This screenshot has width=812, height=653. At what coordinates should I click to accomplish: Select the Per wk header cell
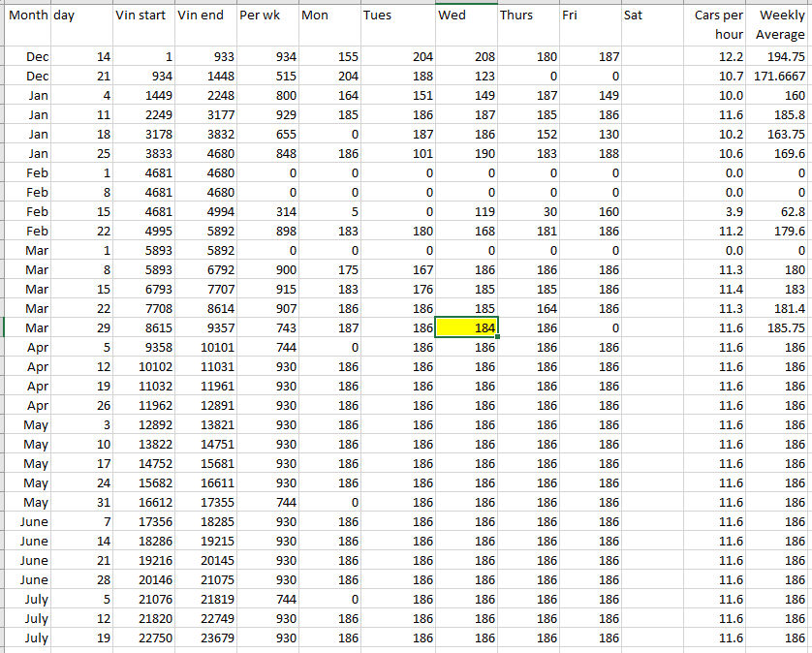coord(267,16)
